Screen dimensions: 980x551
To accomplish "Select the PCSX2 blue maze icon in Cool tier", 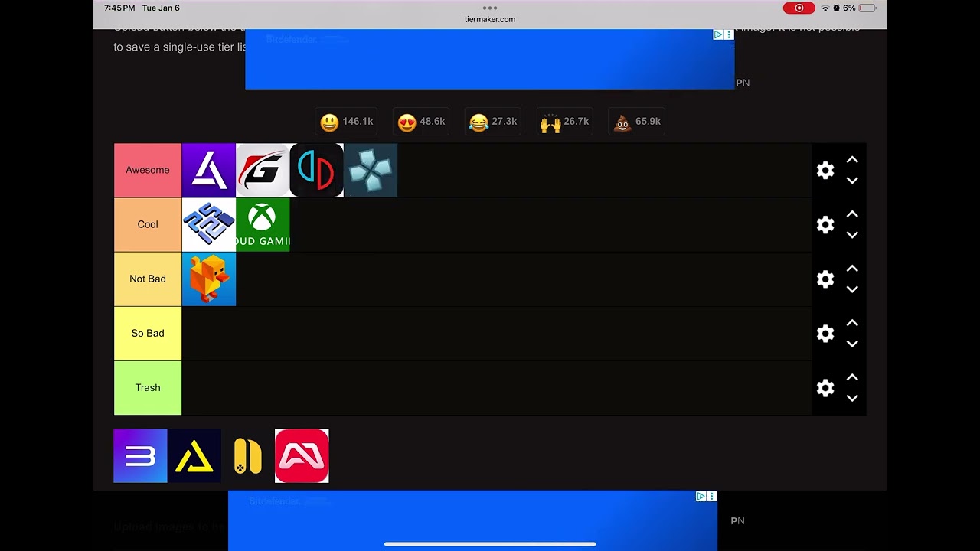I will [x=209, y=224].
